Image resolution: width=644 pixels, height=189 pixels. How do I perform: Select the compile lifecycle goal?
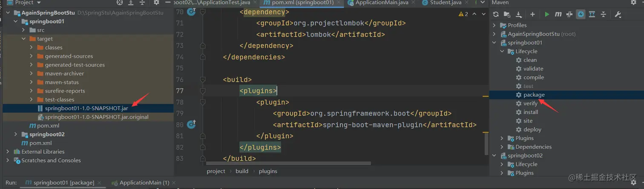point(534,78)
